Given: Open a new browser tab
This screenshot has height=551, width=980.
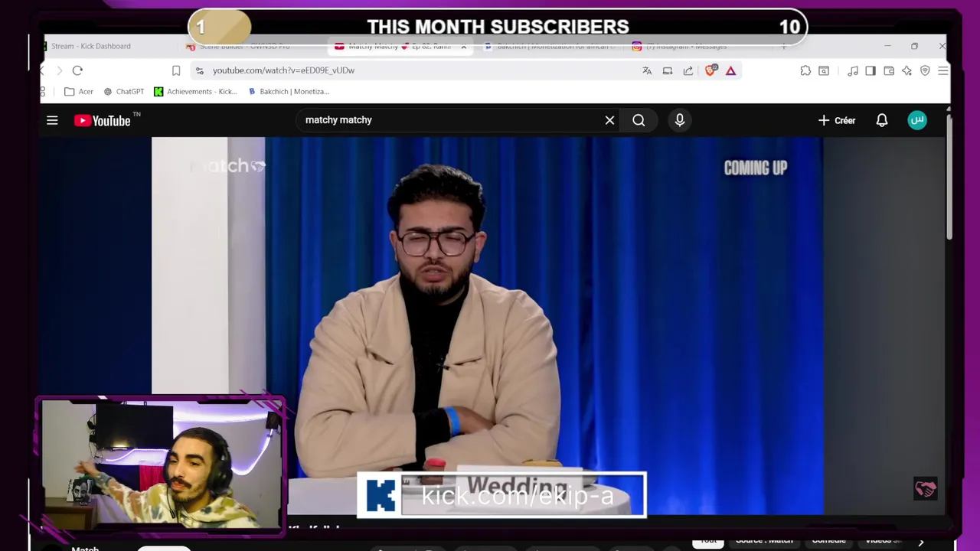Looking at the screenshot, I should point(783,46).
